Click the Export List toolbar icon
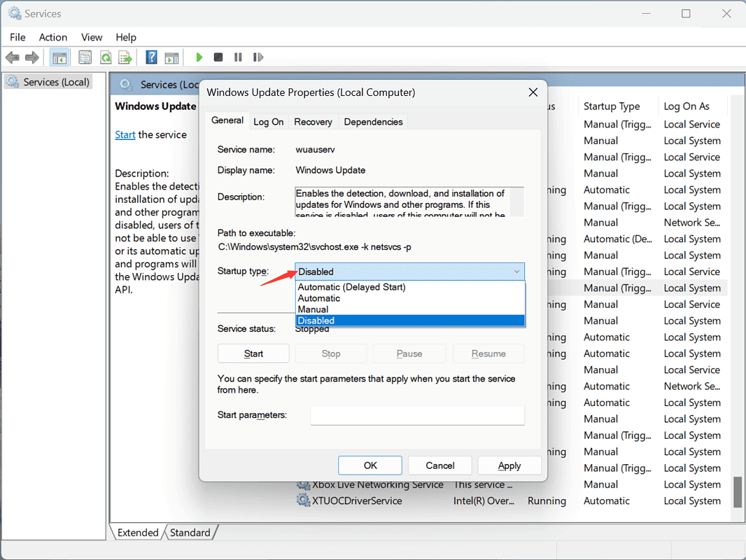Screen dimensions: 746x560 point(125,57)
